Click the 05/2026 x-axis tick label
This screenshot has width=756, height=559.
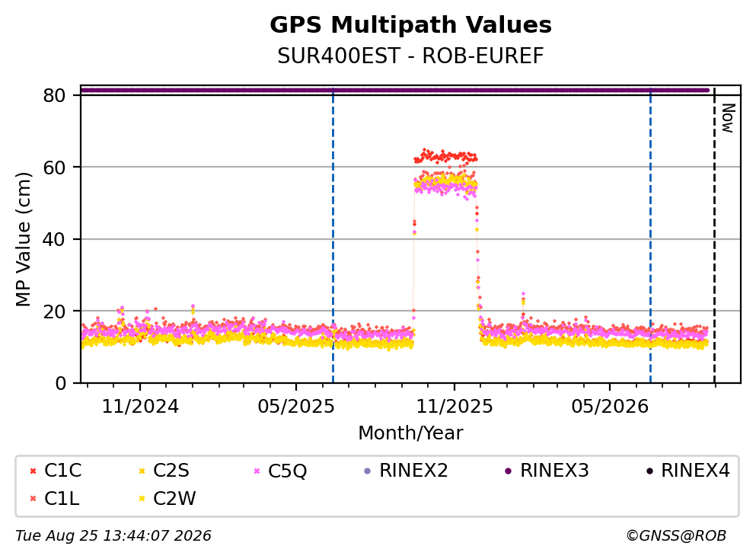click(610, 407)
